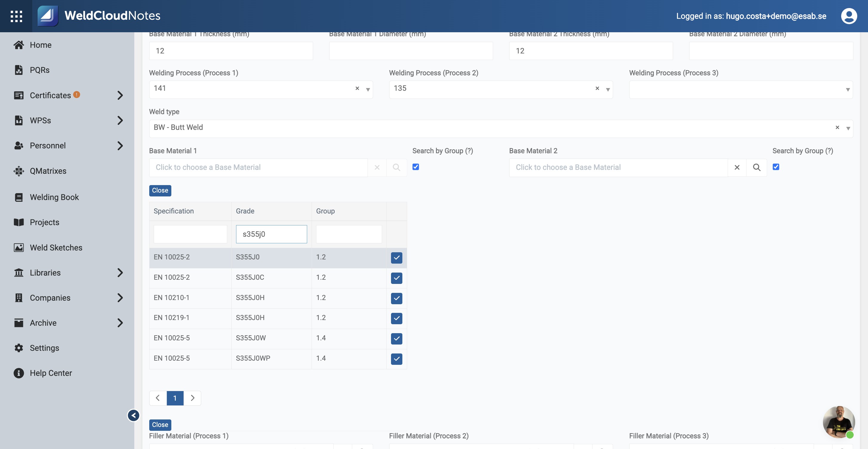Clear Welding Process 2 value 135
Viewport: 868px width, 449px height.
click(597, 88)
